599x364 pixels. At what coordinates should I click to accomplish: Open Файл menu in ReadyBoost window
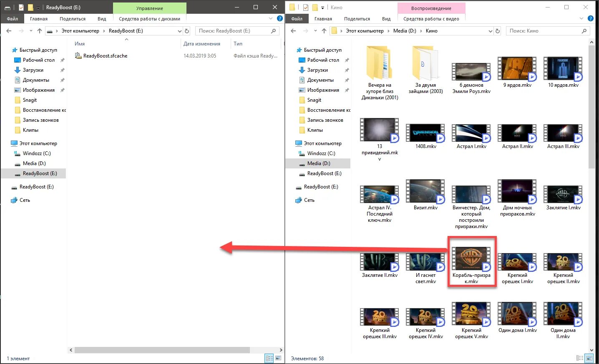point(12,19)
